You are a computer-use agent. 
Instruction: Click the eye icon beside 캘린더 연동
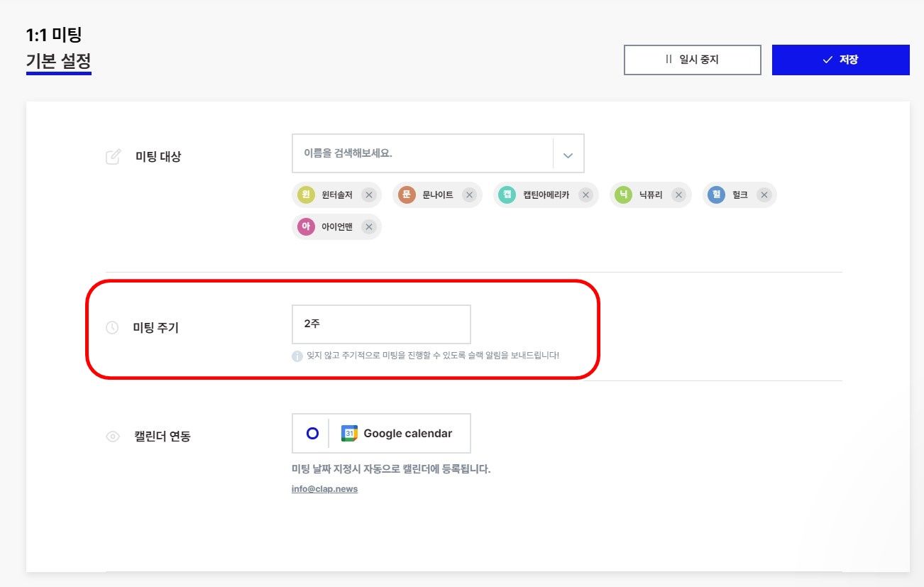point(112,437)
